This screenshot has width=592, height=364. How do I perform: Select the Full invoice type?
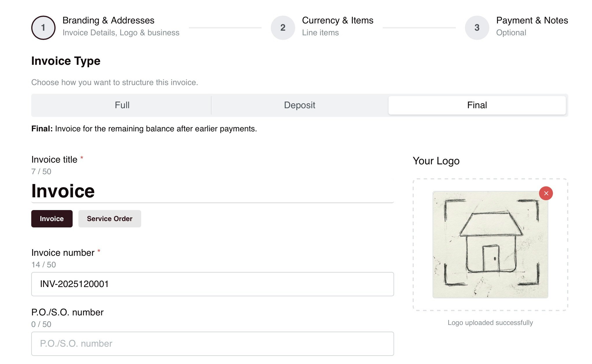pyautogui.click(x=122, y=105)
